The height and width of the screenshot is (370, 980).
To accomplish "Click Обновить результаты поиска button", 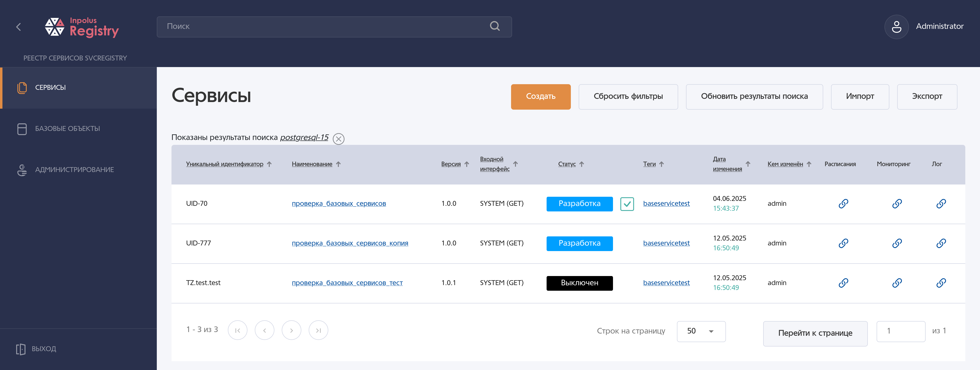I will click(754, 96).
